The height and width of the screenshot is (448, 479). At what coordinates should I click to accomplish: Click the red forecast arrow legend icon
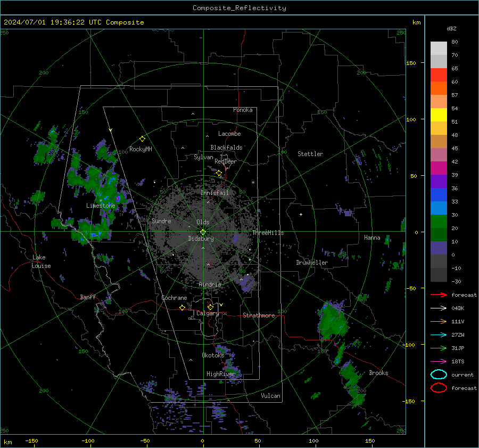pos(439,295)
